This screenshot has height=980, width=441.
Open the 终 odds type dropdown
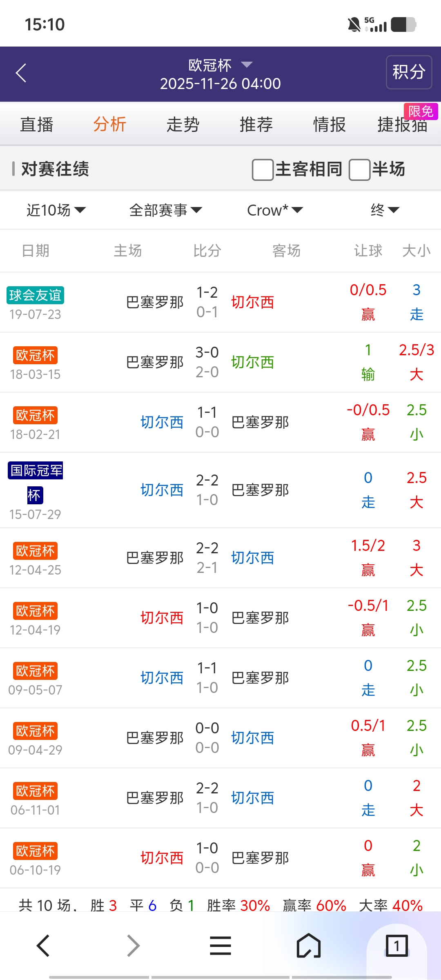[x=384, y=210]
